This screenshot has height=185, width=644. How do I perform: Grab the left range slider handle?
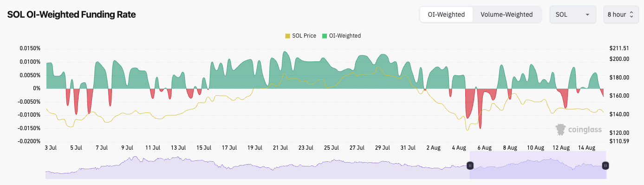pos(470,165)
